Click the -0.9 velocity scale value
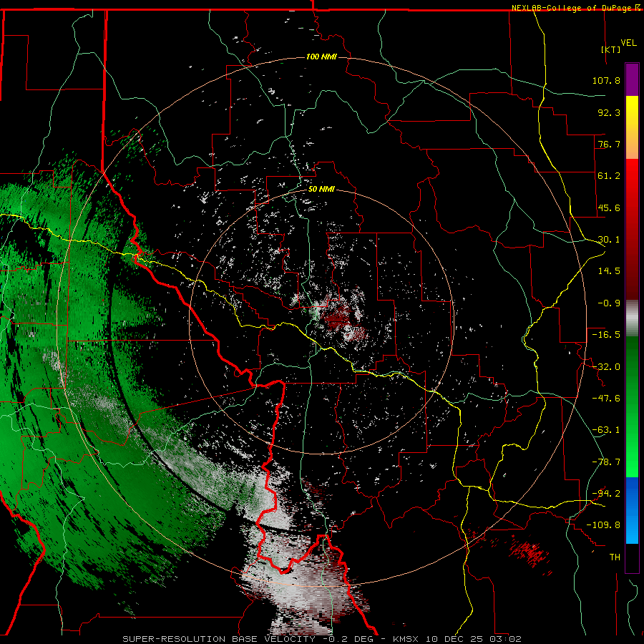The width and height of the screenshot is (644, 644). click(x=609, y=303)
